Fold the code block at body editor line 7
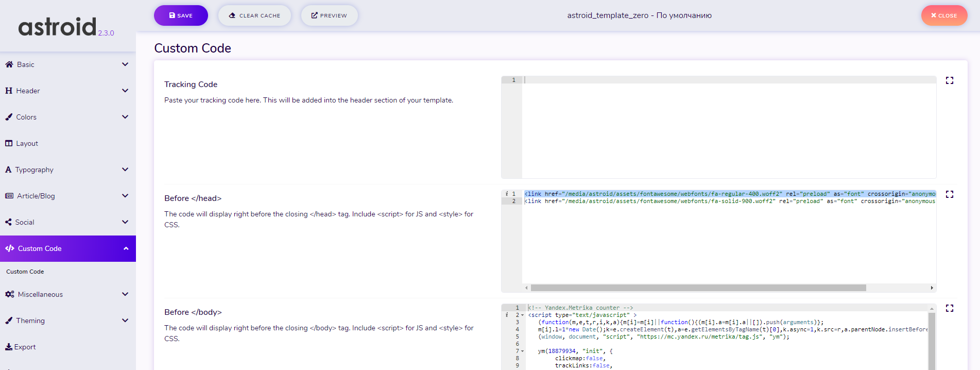 click(522, 351)
